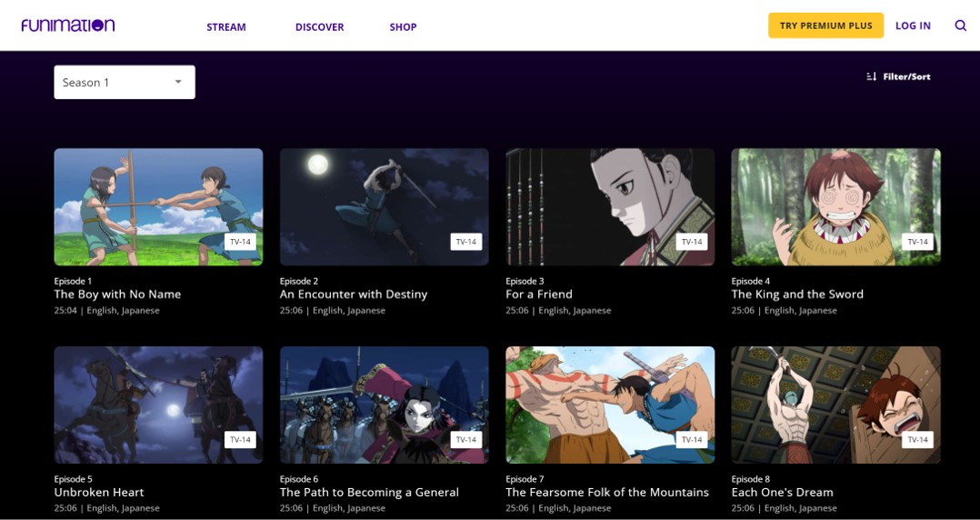This screenshot has height=520, width=980.
Task: Click the "Episode 7" label
Action: click(x=525, y=479)
